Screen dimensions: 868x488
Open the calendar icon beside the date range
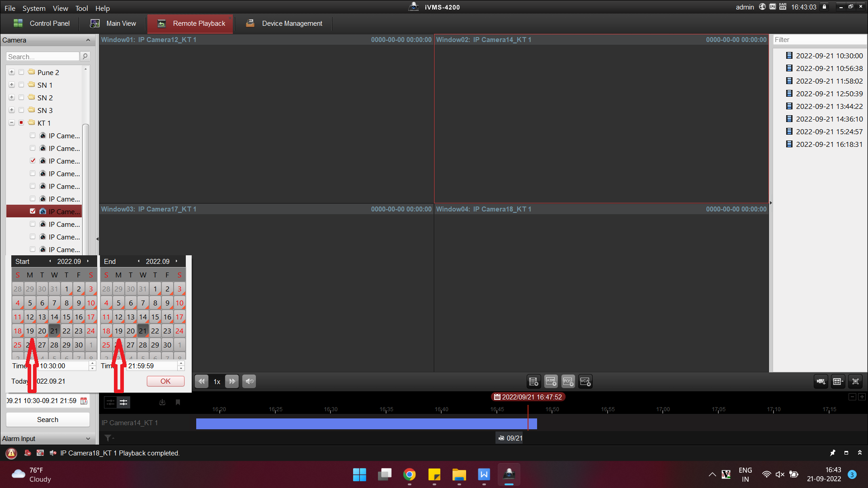tap(84, 401)
